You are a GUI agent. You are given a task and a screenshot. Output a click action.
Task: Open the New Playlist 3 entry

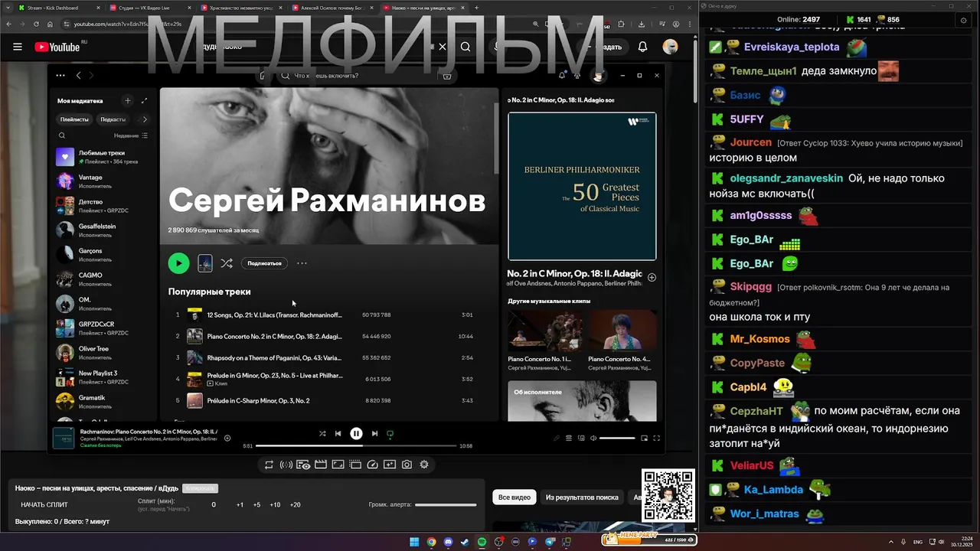(103, 377)
